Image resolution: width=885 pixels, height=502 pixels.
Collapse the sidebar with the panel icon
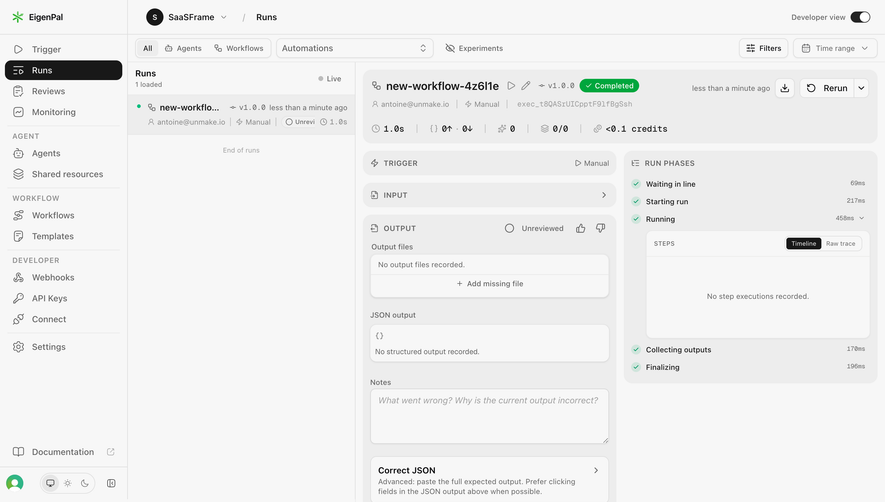[x=111, y=483]
